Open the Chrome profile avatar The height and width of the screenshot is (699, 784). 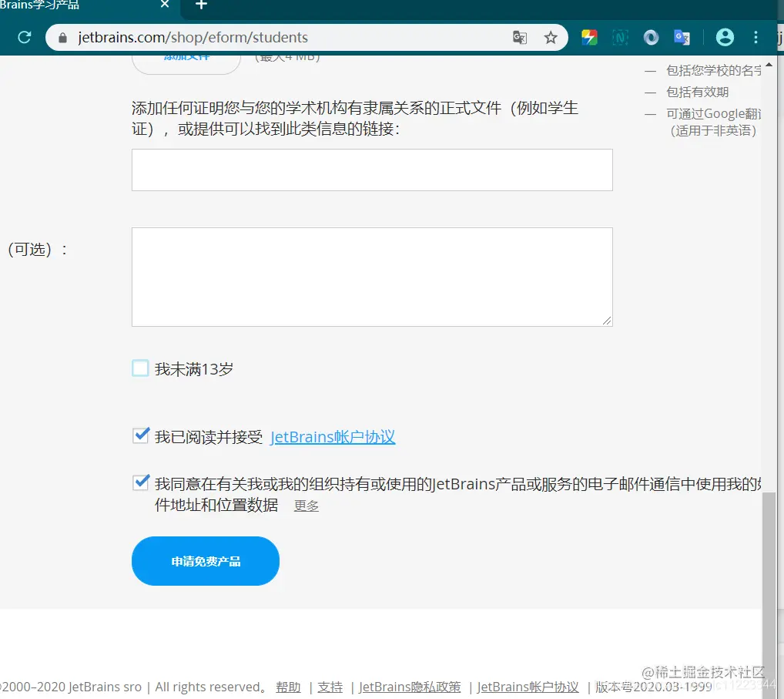point(725,36)
